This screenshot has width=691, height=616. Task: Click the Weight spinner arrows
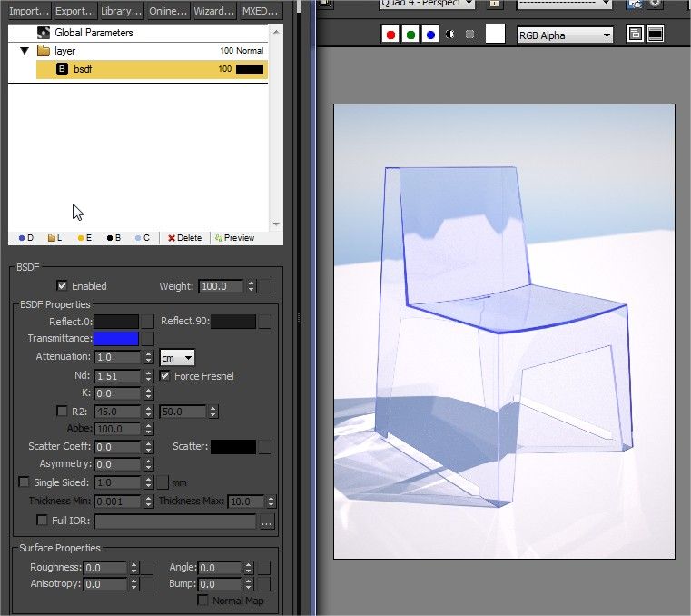point(251,286)
